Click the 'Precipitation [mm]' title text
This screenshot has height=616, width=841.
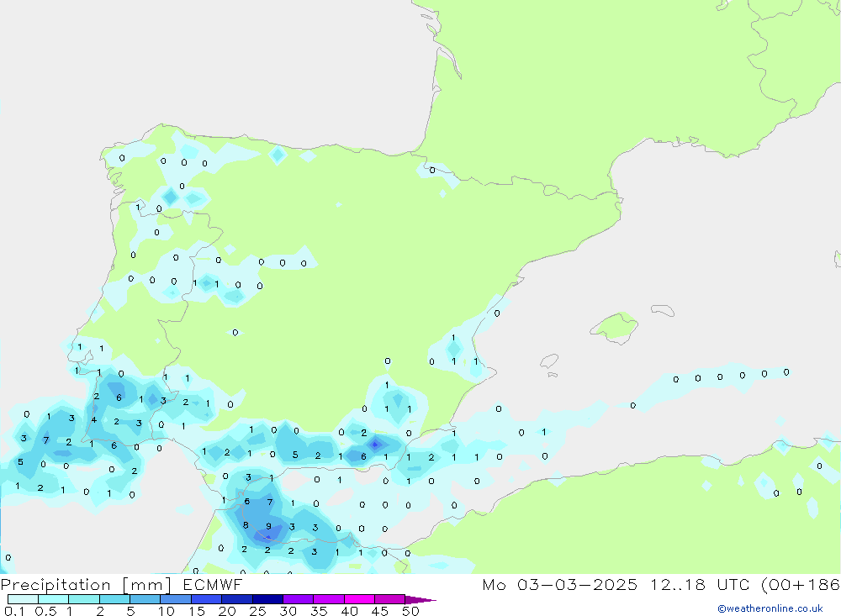click(x=86, y=585)
